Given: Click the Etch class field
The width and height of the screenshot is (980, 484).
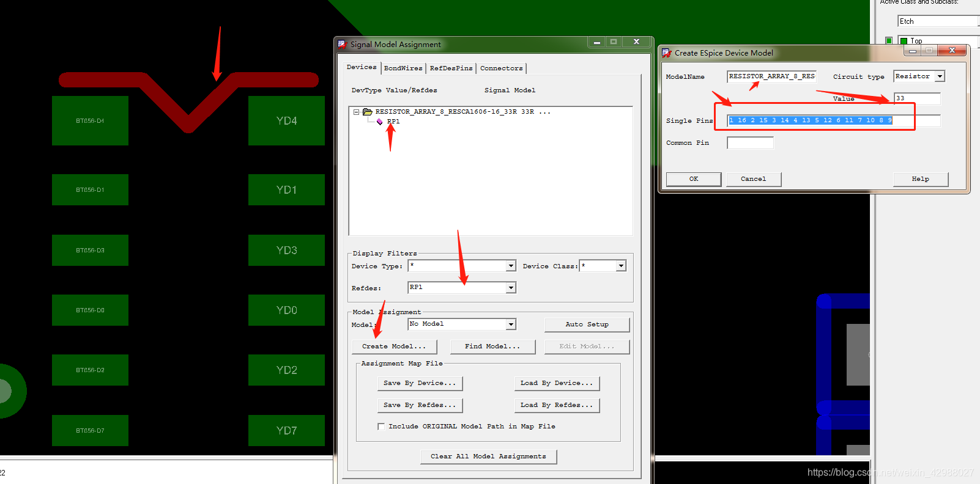Looking at the screenshot, I should tap(938, 21).
